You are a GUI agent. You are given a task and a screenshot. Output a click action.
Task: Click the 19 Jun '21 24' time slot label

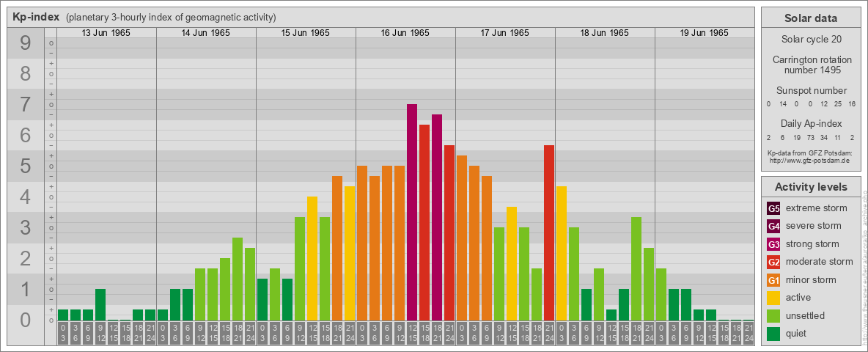pyautogui.click(x=749, y=333)
